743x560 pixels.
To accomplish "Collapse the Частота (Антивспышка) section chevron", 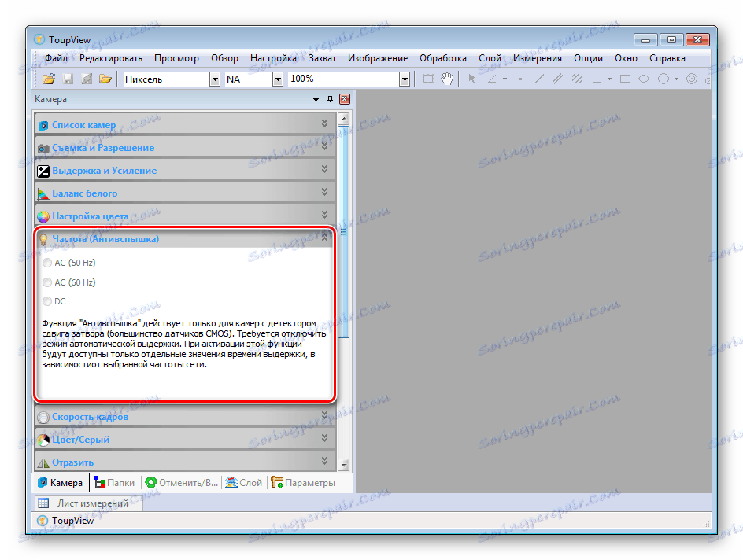I will (324, 238).
